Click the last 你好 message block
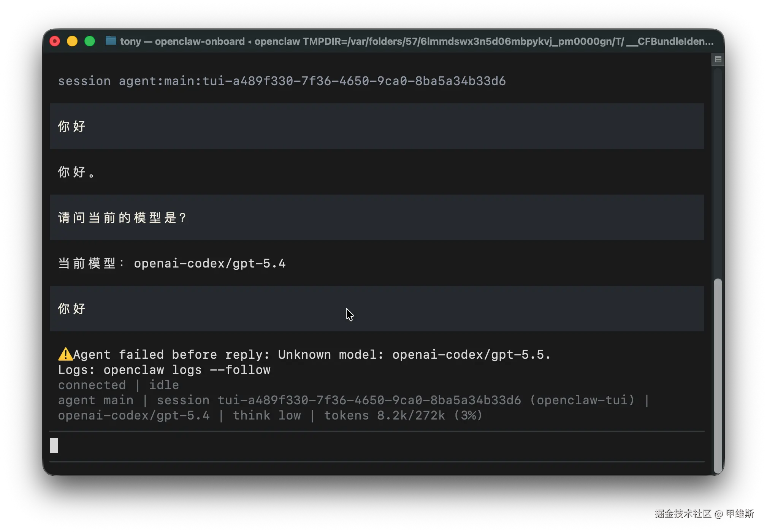The width and height of the screenshot is (767, 532). [72, 309]
